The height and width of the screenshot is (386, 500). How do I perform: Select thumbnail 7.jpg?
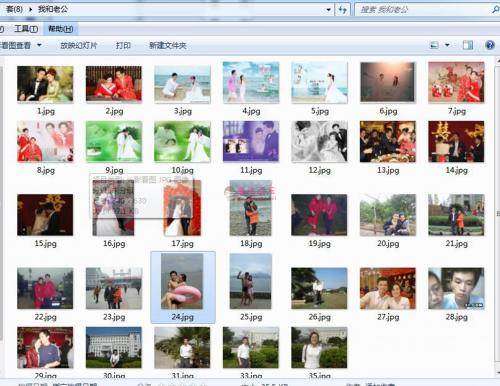456,82
